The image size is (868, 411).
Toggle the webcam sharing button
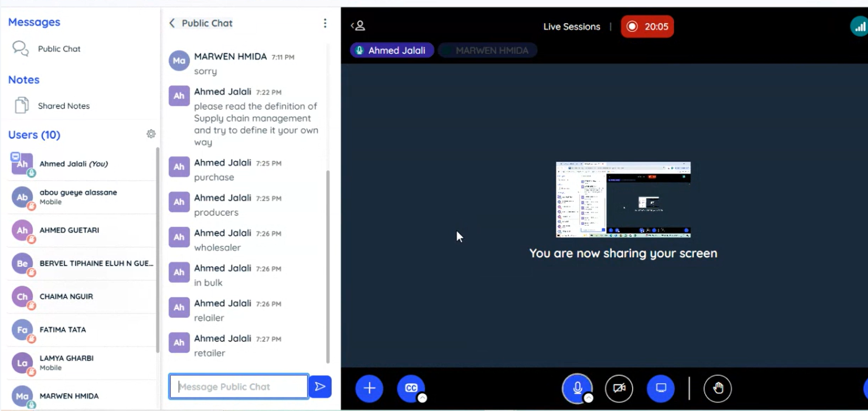(619, 388)
